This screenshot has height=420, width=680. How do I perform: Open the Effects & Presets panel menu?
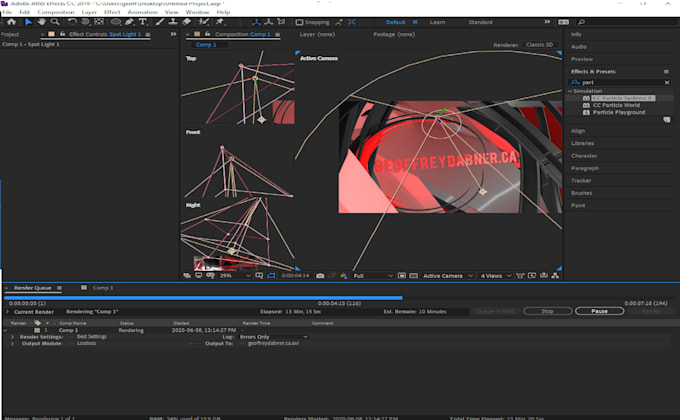coord(666,72)
